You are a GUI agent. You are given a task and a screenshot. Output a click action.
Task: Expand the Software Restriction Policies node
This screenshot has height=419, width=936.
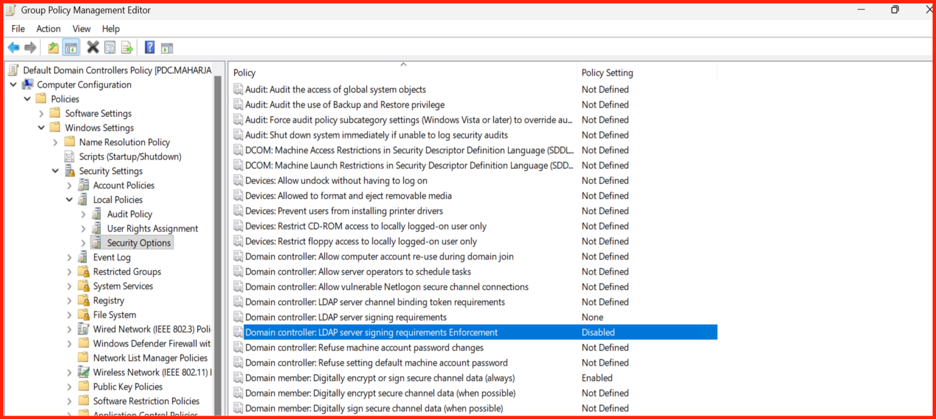[69, 401]
